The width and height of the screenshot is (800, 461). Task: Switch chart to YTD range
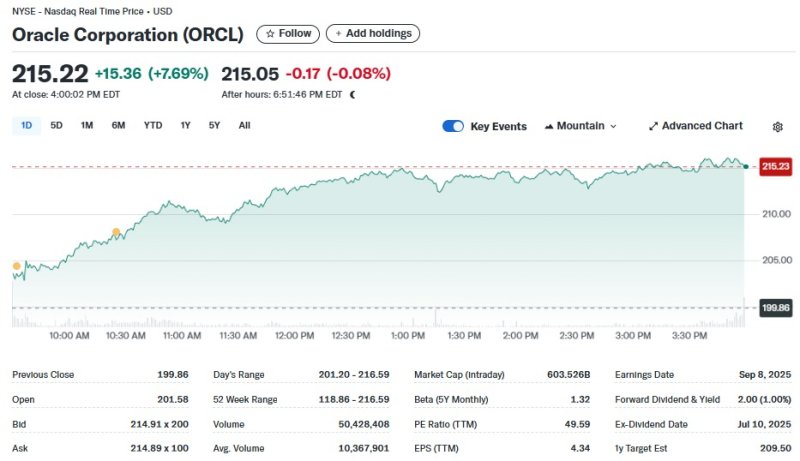pyautogui.click(x=152, y=125)
